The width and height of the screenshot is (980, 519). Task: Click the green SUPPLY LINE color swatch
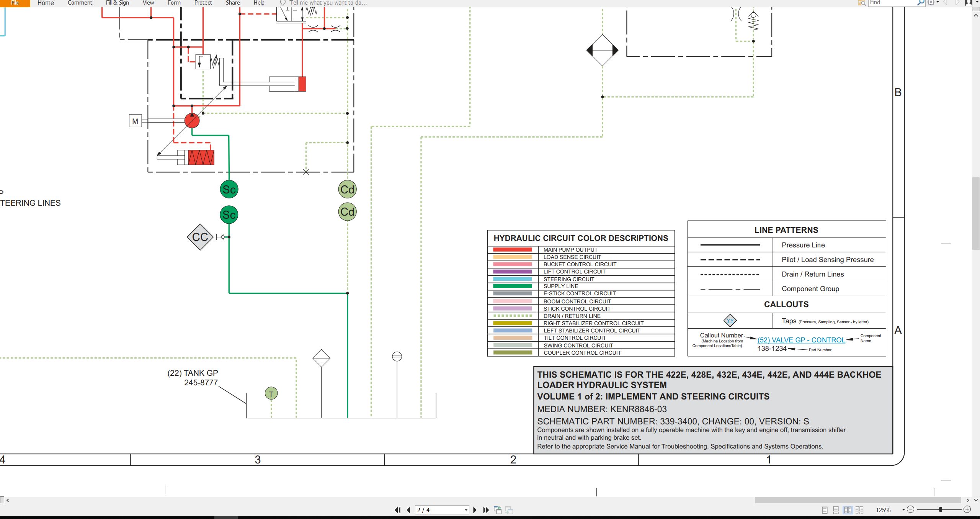point(512,286)
